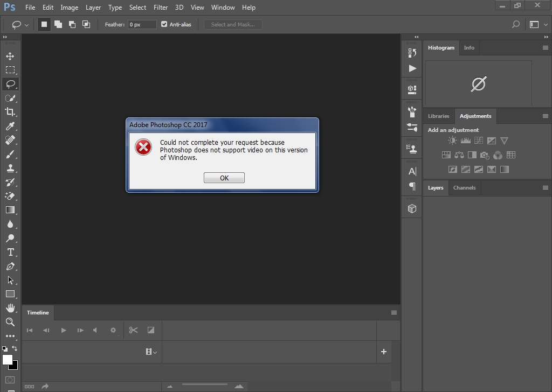Choose Add to selection mode
Viewport: 552px width, 392px height.
coord(58,24)
